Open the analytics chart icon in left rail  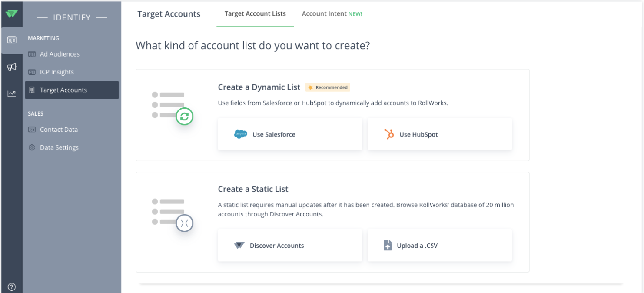pyautogui.click(x=12, y=93)
